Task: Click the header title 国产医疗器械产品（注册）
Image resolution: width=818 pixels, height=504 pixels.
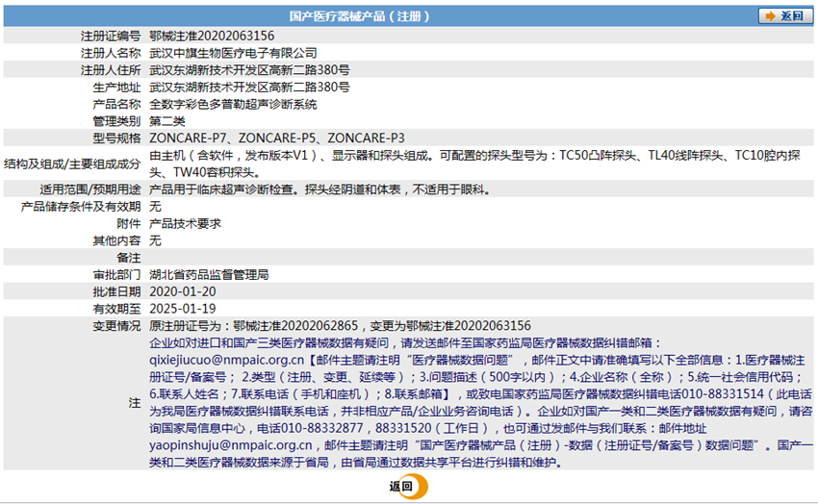Action: point(360,16)
